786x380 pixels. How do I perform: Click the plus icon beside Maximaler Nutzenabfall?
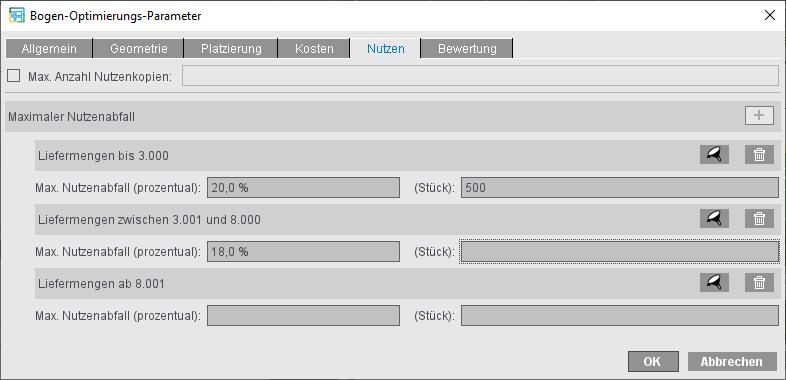[x=759, y=115]
